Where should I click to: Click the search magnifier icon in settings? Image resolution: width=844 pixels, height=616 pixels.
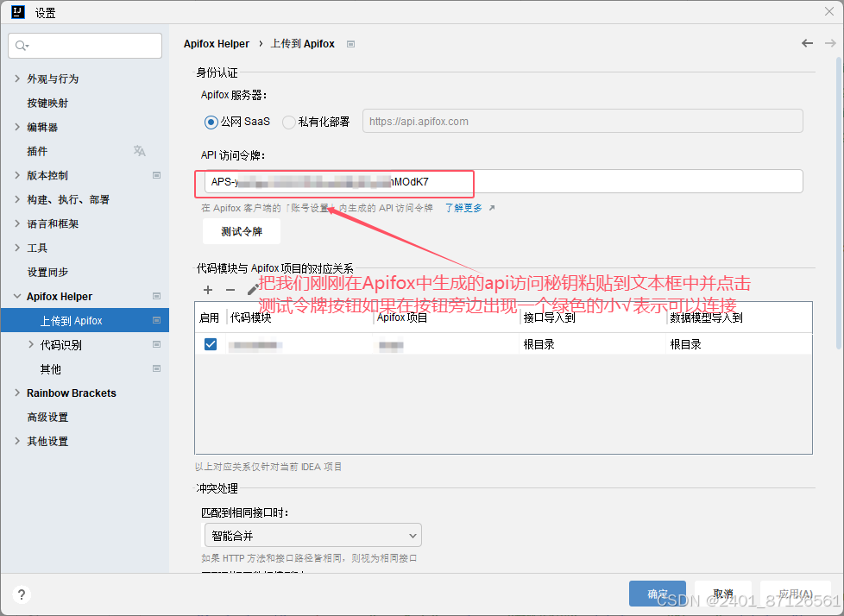[x=21, y=46]
